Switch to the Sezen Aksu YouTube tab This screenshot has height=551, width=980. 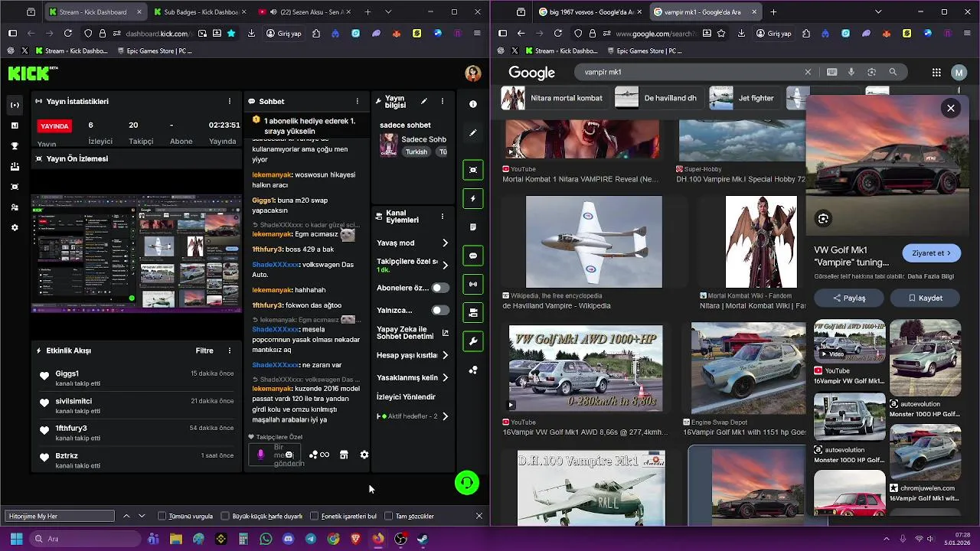[303, 12]
